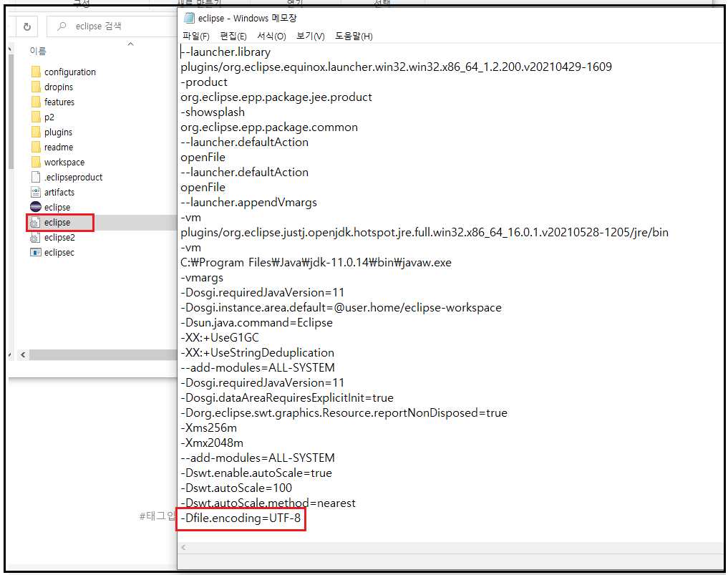Click the javaw.exe path line
Viewport: 728px width, 575px height.
pos(316,262)
